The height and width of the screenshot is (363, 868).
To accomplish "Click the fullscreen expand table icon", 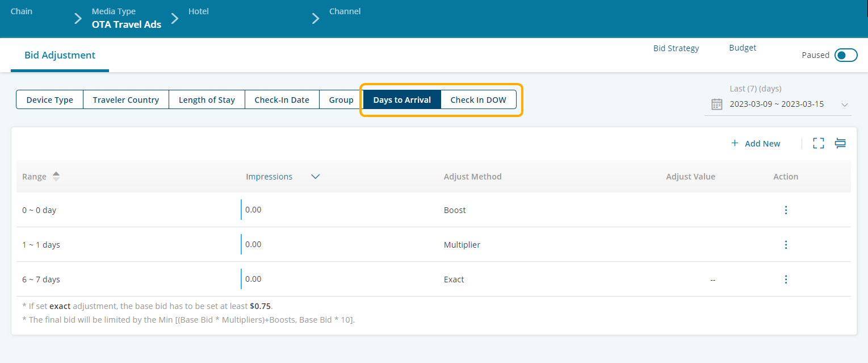I will (818, 143).
